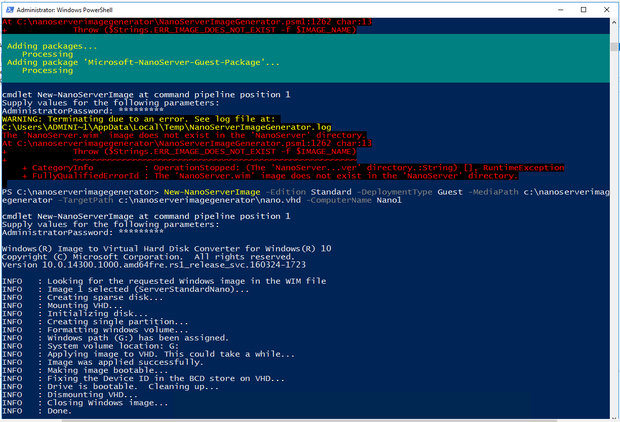Click the vertical scrollbar up arrow
Screen dimensions: 620x422
point(614,23)
